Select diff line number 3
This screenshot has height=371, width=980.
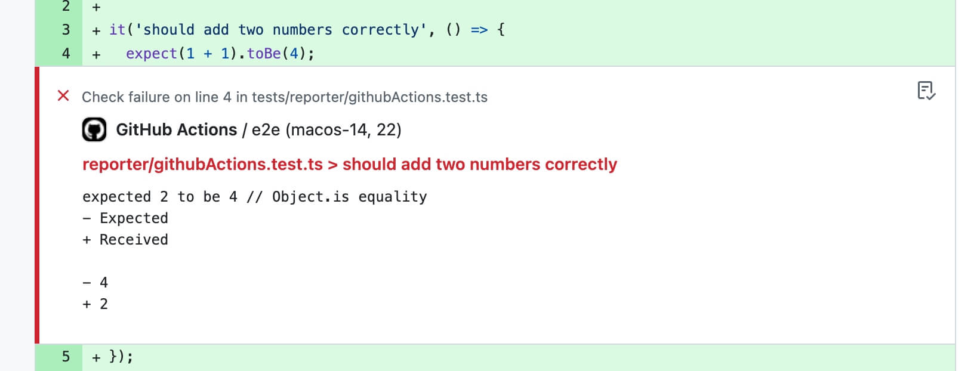tap(66, 29)
